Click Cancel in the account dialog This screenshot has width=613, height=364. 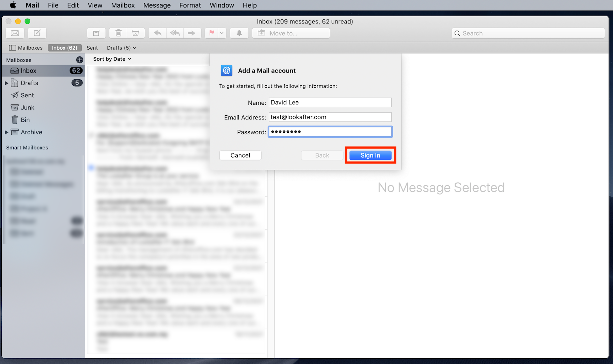coord(240,155)
